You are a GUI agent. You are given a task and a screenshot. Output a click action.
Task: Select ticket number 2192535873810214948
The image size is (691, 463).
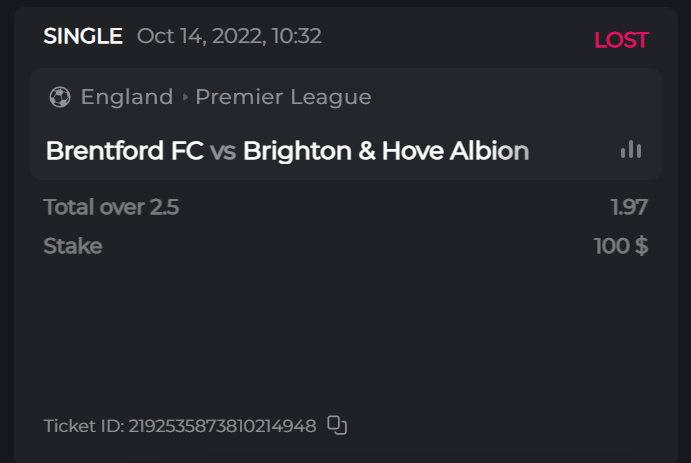pos(222,426)
